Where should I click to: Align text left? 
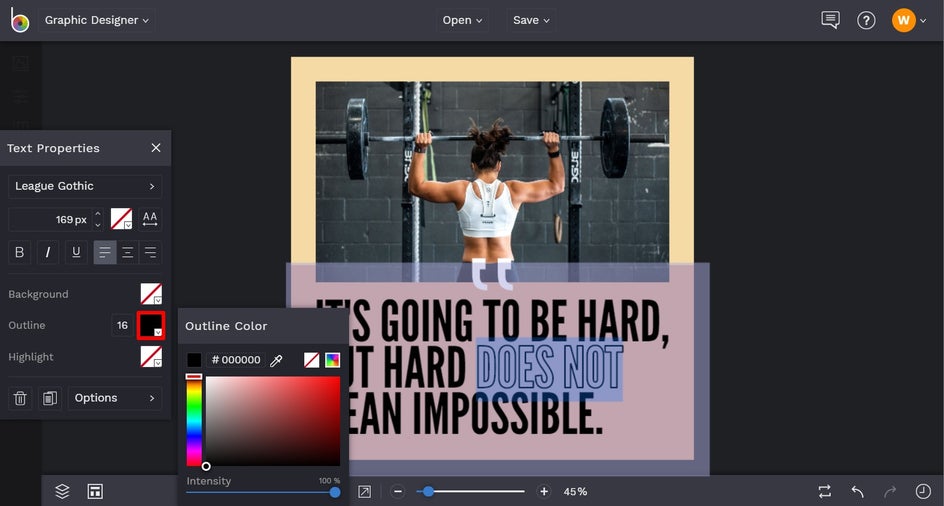coord(105,252)
